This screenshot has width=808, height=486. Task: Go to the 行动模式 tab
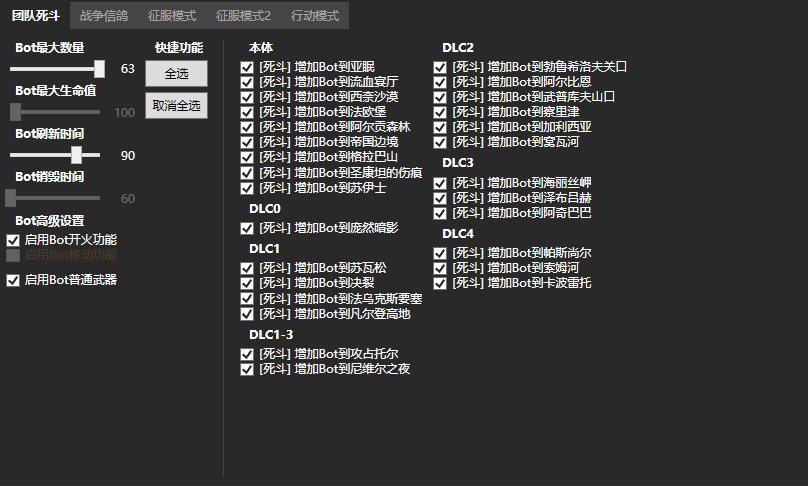315,16
